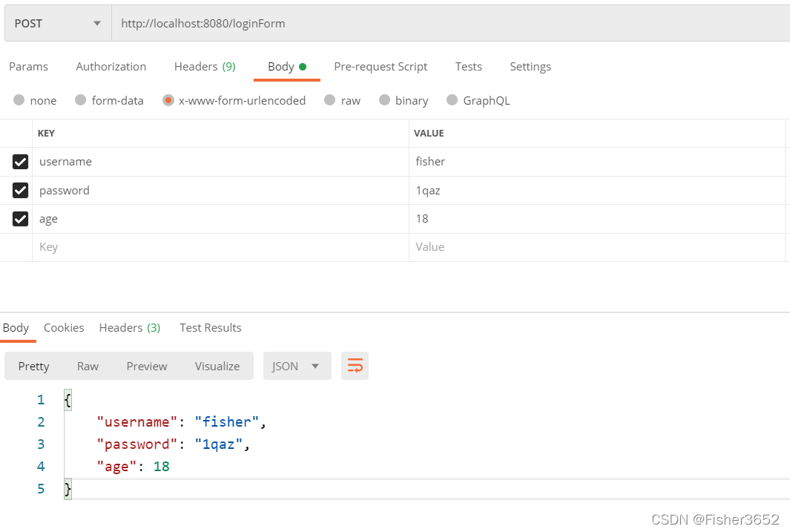Click the empty Value placeholder field
This screenshot has width=790, height=532.
click(597, 247)
